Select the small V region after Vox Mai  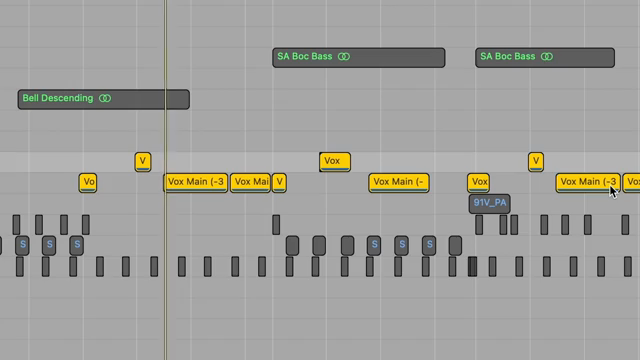click(279, 182)
